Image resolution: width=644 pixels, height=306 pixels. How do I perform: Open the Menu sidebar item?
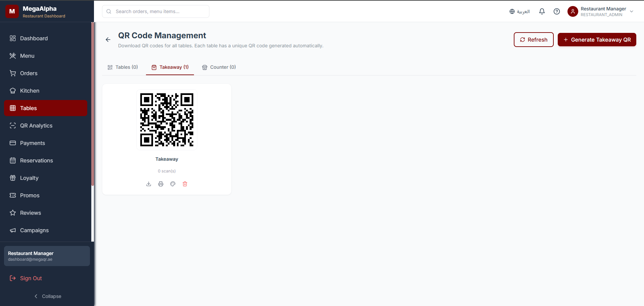pyautogui.click(x=46, y=56)
